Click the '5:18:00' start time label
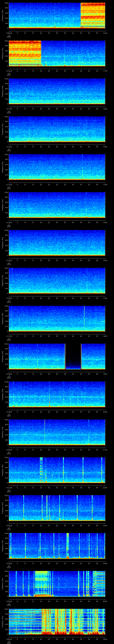Image resolution: width=114 pixels, height=644 pixels. [x=9, y=374]
